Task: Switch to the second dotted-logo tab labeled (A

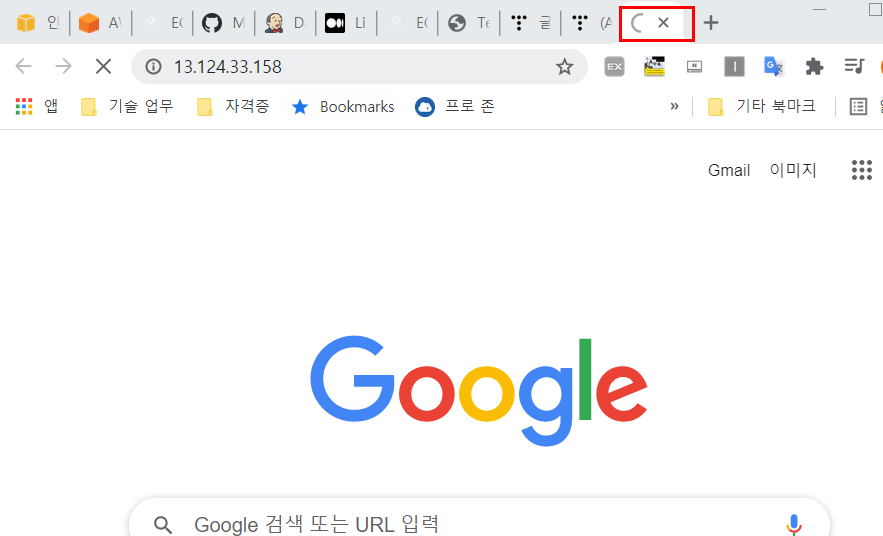Action: point(591,23)
